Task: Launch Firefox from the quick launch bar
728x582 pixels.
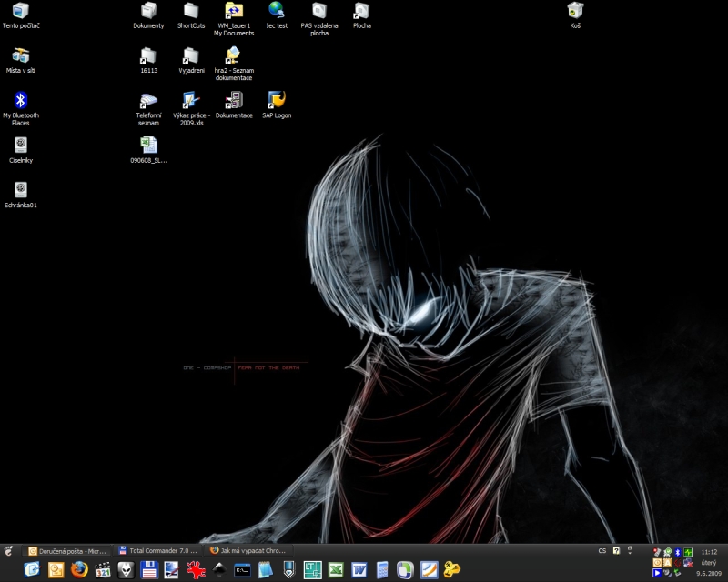Action: [x=79, y=569]
